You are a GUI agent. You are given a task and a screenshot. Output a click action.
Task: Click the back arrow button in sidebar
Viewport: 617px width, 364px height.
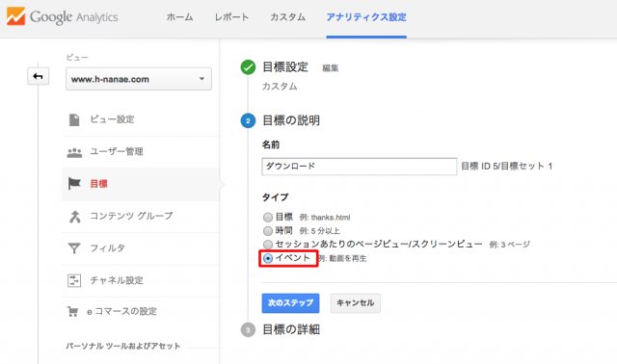pos(38,76)
